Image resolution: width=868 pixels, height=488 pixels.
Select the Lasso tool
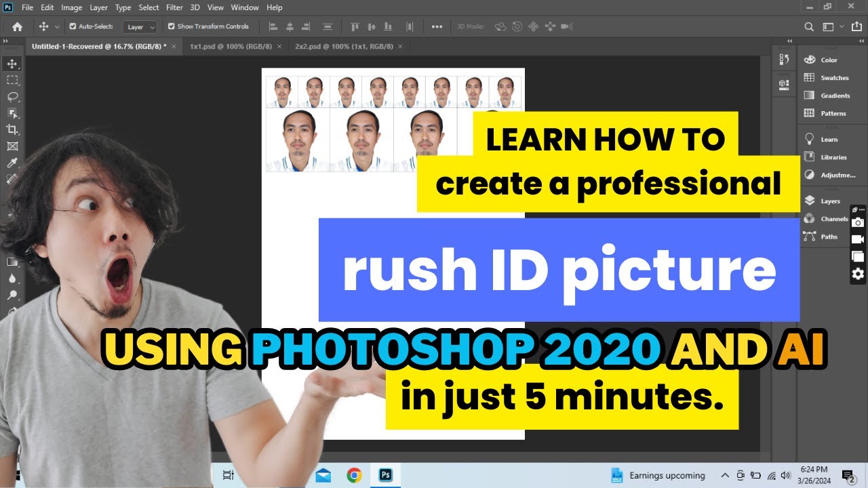[12, 96]
